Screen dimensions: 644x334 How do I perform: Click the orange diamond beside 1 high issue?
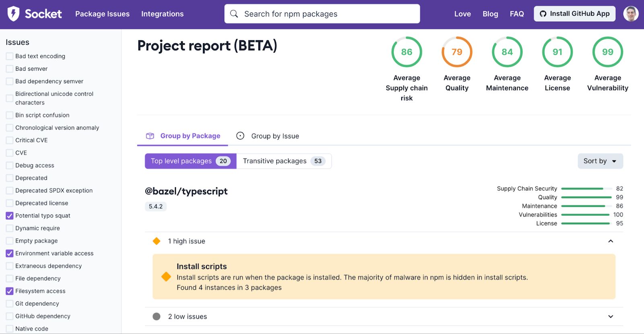click(157, 241)
